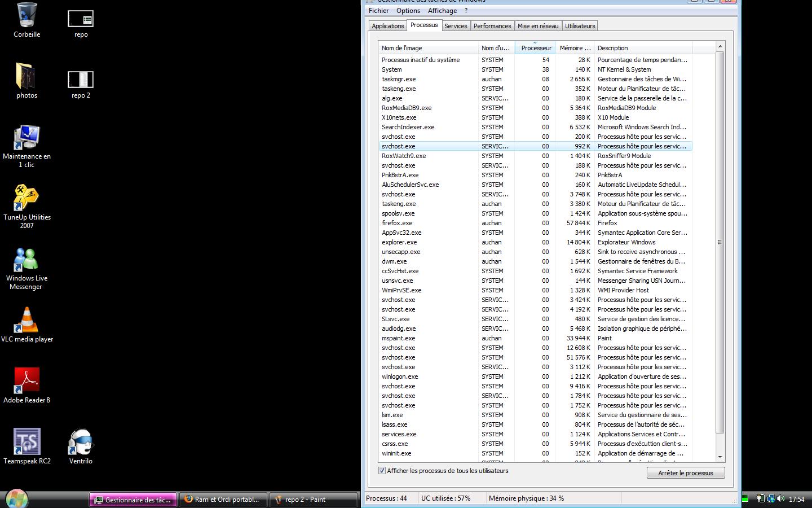This screenshot has width=812, height=508.
Task: Select the SearchIndexer.exe process row
Action: (x=535, y=127)
